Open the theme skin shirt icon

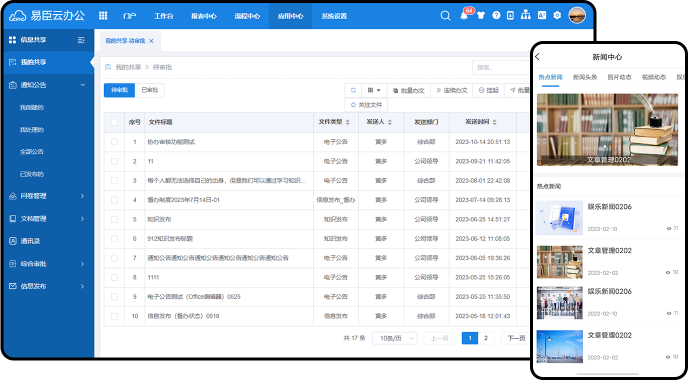[x=481, y=16]
